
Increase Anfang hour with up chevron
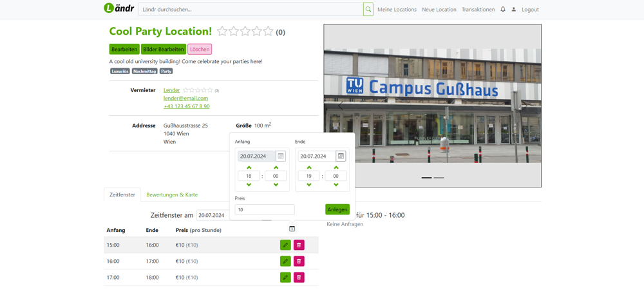click(x=249, y=167)
